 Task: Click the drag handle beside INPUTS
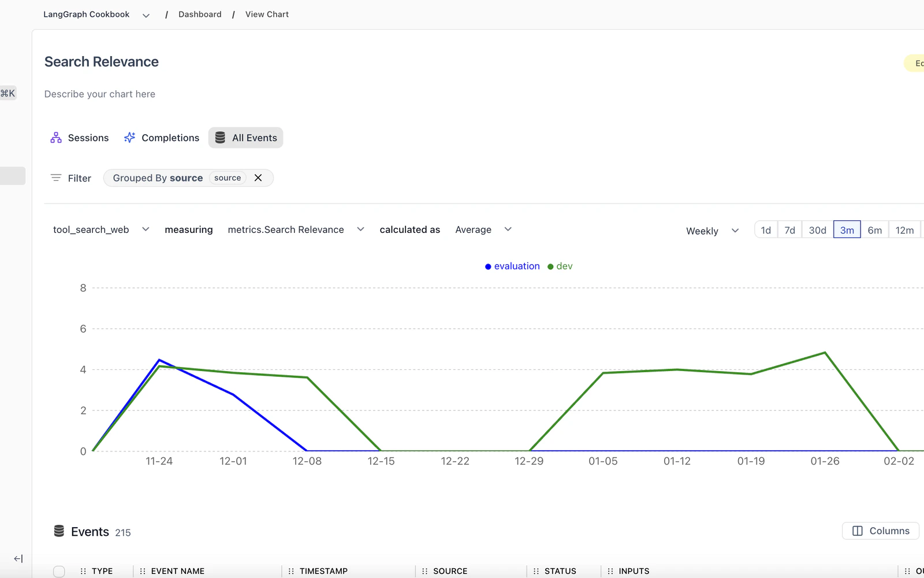[610, 571]
